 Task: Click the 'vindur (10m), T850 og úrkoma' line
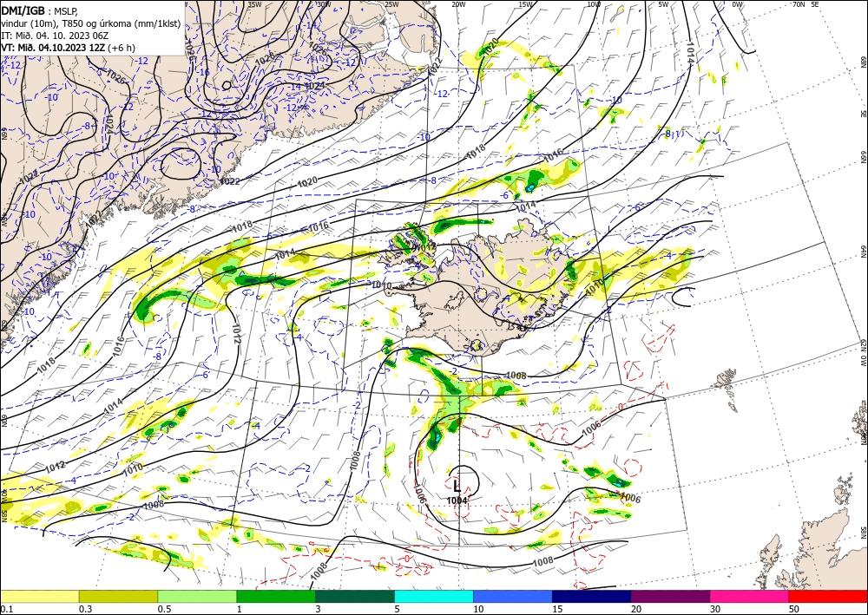[x=91, y=23]
